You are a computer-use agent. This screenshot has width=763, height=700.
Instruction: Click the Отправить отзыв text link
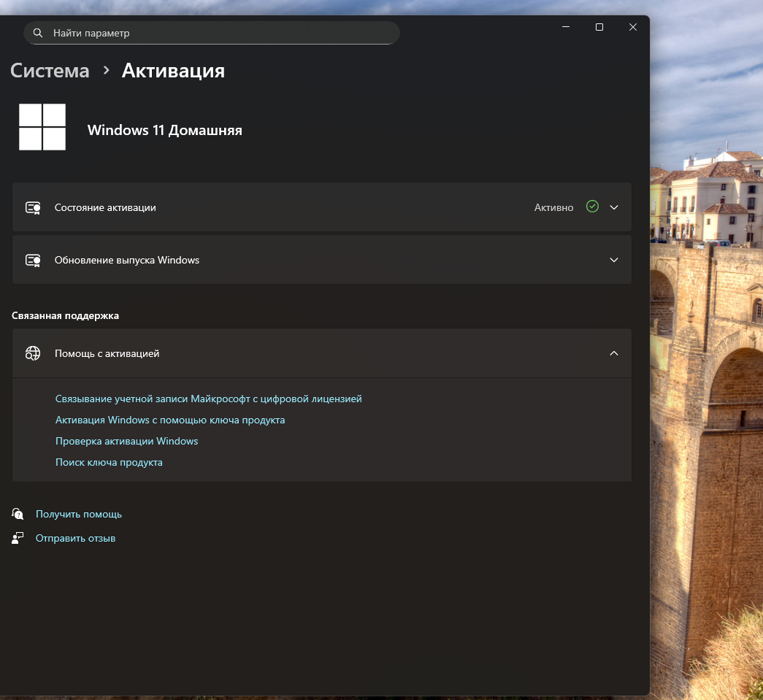(75, 538)
